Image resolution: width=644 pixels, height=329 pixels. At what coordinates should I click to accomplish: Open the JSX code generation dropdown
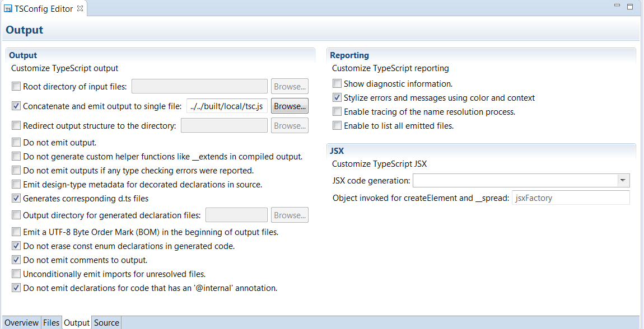point(623,180)
